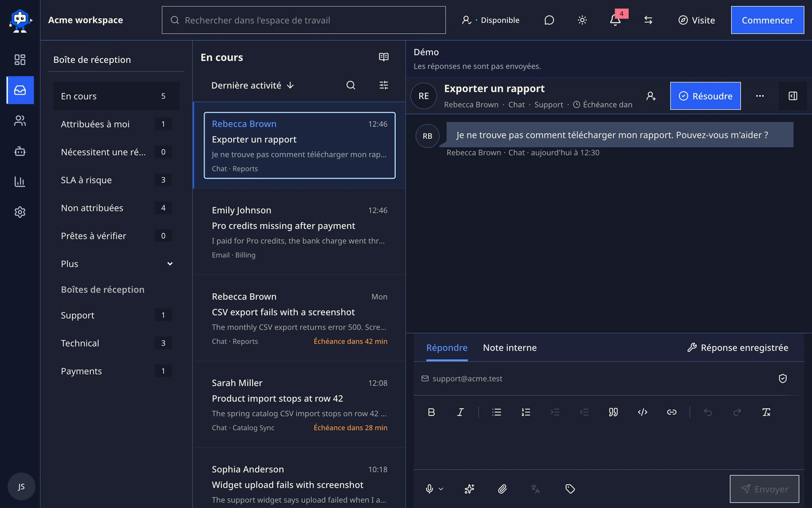
Task: Open the Payments inbox
Action: 116,371
